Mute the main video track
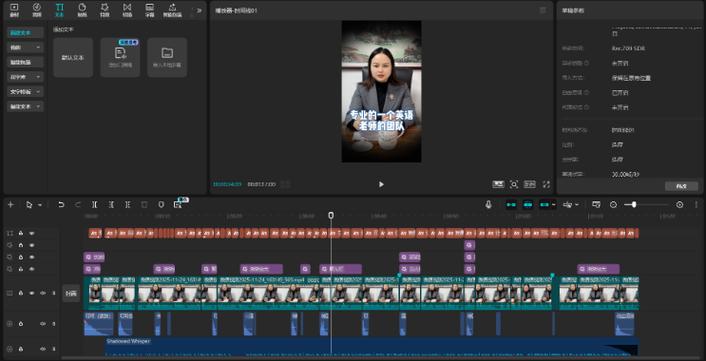706x361 pixels. click(x=43, y=293)
